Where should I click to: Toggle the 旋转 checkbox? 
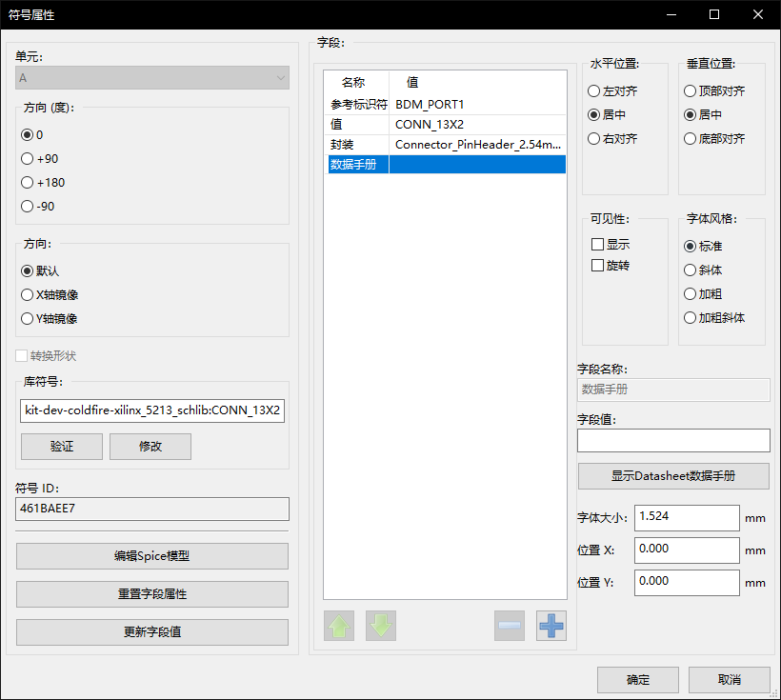(x=598, y=266)
